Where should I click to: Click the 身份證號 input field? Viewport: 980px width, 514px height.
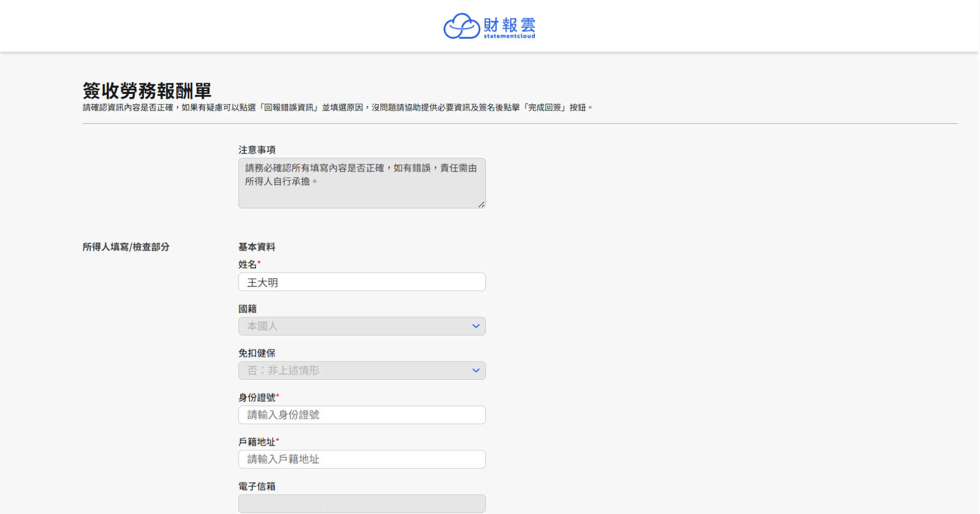coord(362,415)
